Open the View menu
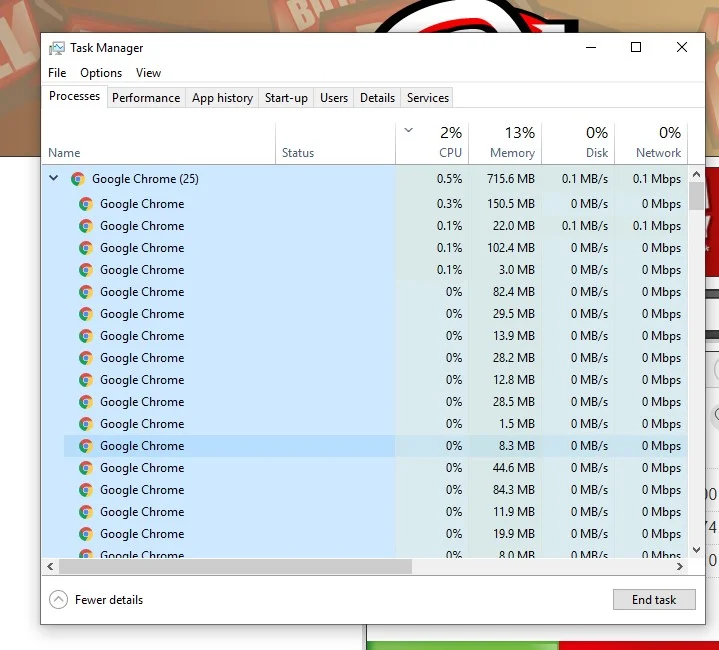This screenshot has height=650, width=719. [x=148, y=73]
